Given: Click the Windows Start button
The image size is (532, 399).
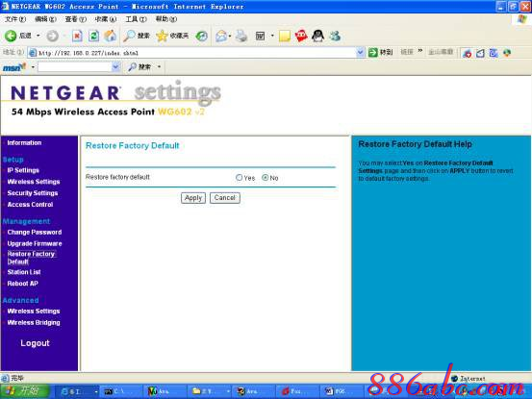Looking at the screenshot, I should [x=24, y=391].
